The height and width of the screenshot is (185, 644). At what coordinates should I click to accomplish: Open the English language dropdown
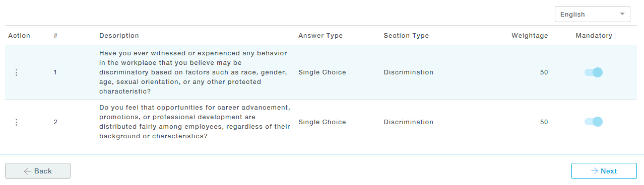click(592, 14)
